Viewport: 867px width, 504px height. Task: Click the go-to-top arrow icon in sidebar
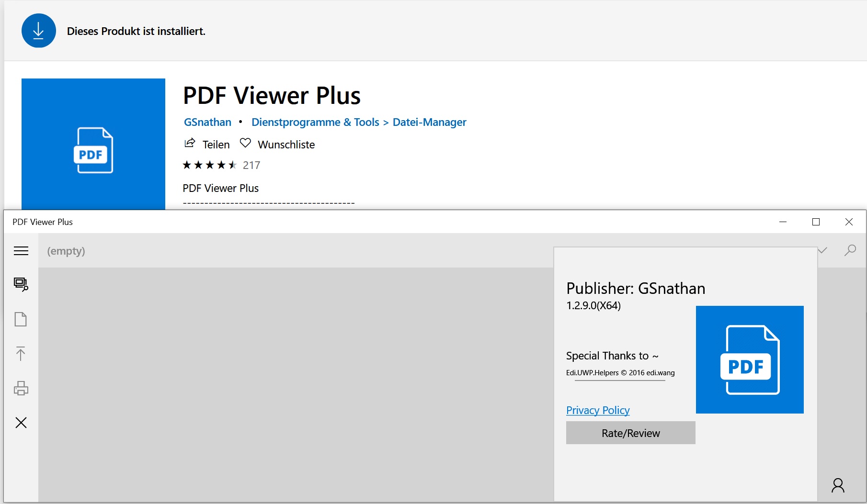click(21, 354)
